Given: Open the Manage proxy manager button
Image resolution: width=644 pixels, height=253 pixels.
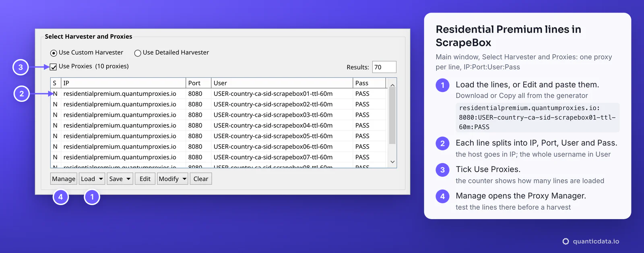Looking at the screenshot, I should [x=64, y=179].
